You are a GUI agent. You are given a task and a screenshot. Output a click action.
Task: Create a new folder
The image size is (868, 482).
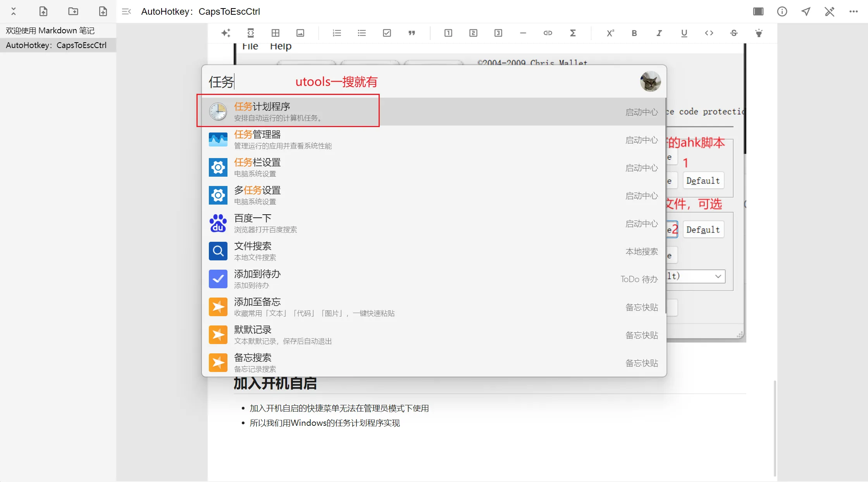click(73, 11)
